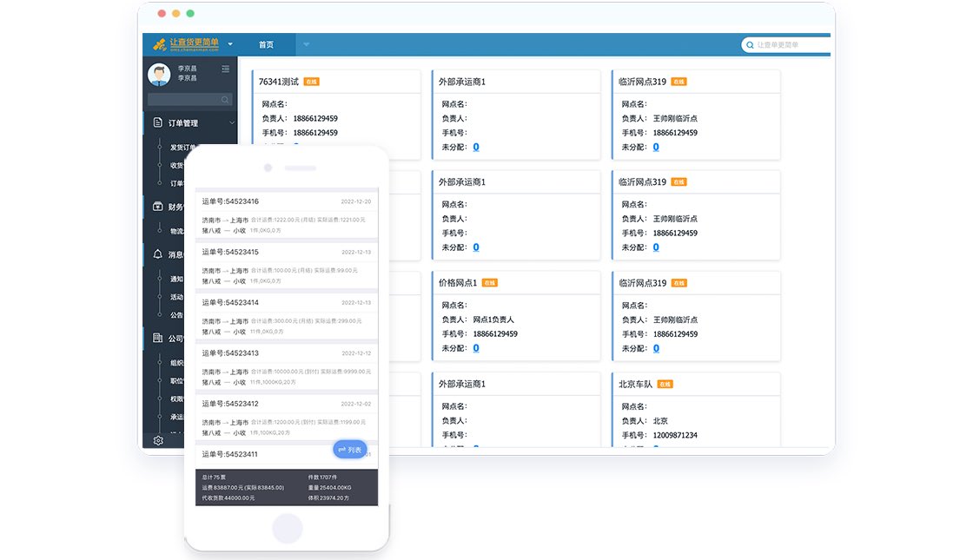The image size is (973, 560).
Task: Expand the dropdown arrow beside the logo
Action: tap(230, 44)
